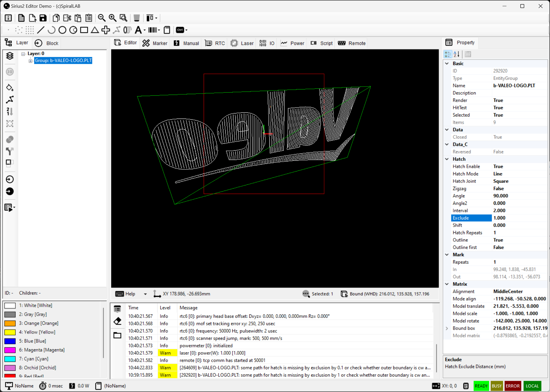Switch to the Manual tab
Image resolution: width=550 pixels, height=392 pixels.
186,43
